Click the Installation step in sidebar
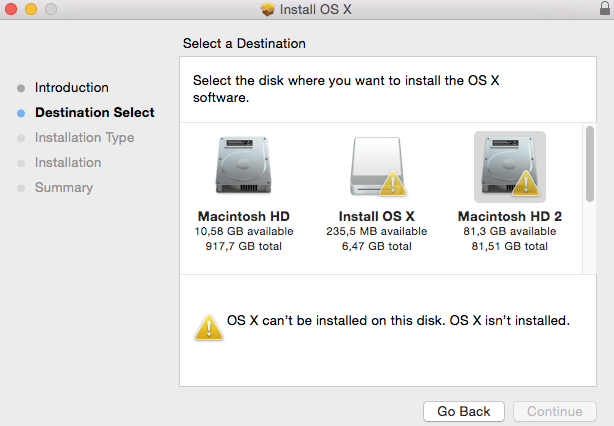Viewport: 614px width, 426px height. coord(68,163)
